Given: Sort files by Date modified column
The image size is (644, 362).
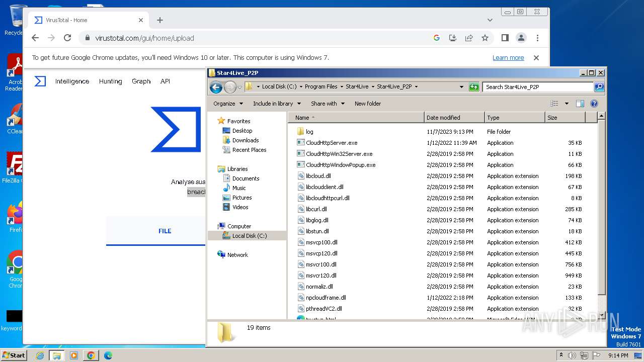Looking at the screenshot, I should 454,118.
